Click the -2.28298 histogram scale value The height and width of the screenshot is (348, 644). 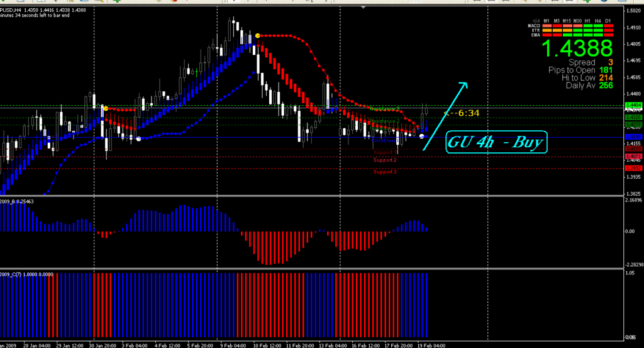point(633,264)
